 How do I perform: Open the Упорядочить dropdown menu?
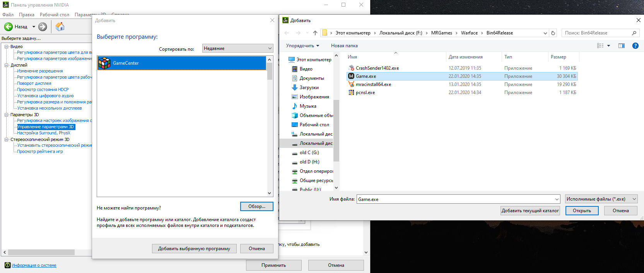coord(302,46)
